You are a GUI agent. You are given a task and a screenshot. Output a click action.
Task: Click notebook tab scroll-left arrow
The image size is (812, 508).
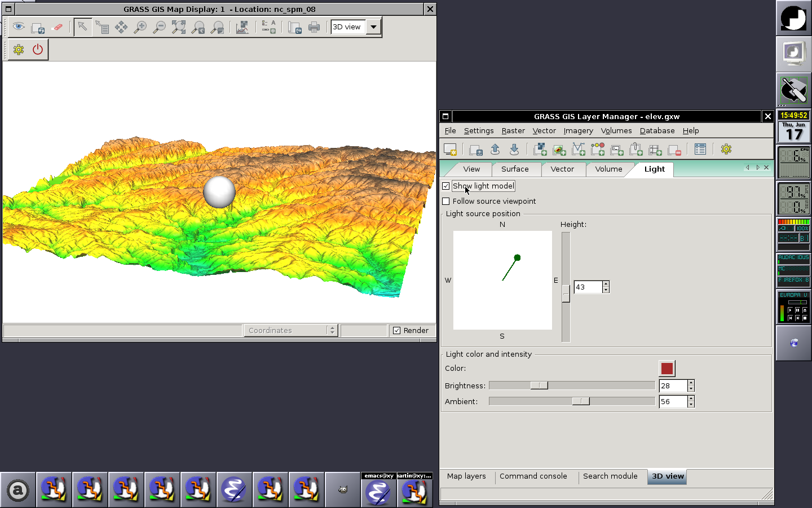(x=748, y=168)
